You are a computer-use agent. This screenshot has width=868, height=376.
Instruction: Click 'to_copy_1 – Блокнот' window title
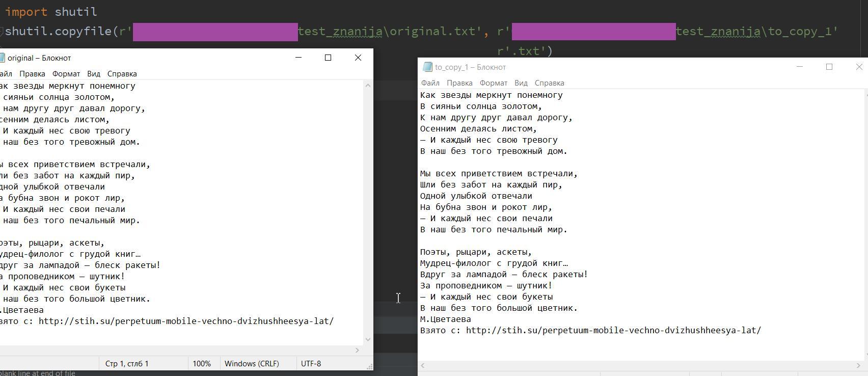(x=470, y=67)
